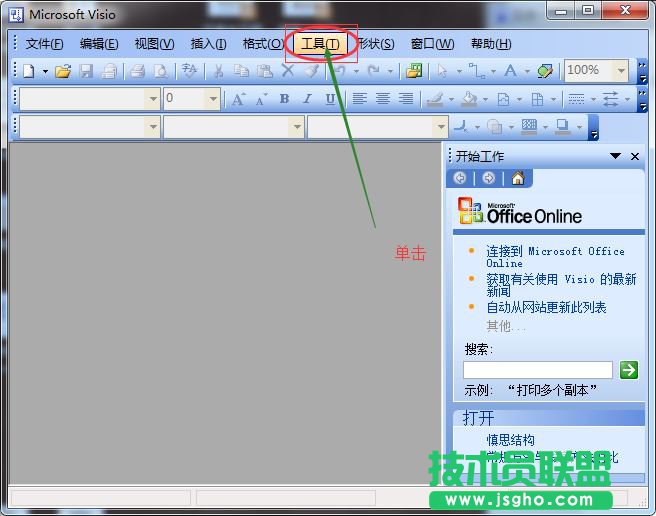The height and width of the screenshot is (516, 656).
Task: Toggle underline formatting
Action: click(x=330, y=99)
